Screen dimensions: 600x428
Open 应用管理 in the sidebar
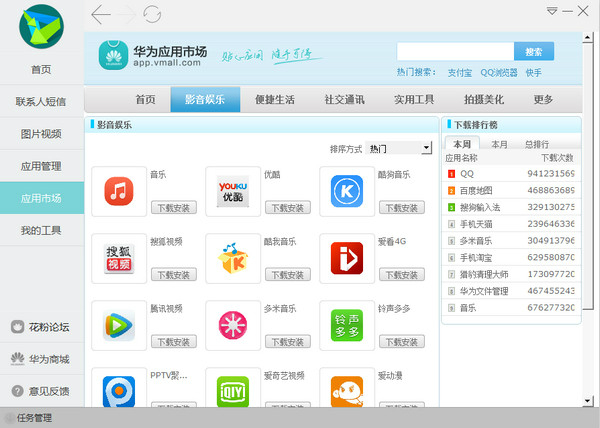[41, 166]
